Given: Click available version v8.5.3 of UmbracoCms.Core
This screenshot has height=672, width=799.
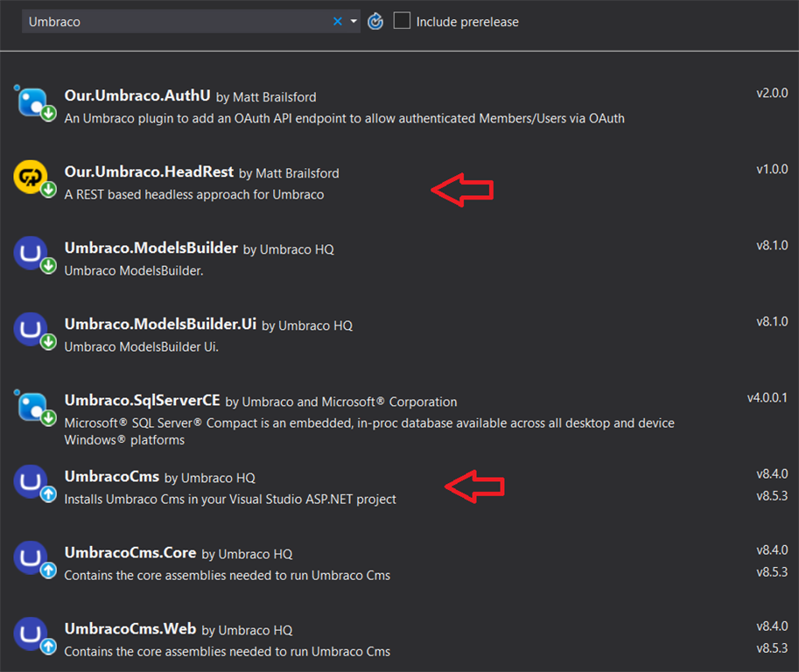Looking at the screenshot, I should coord(772,572).
